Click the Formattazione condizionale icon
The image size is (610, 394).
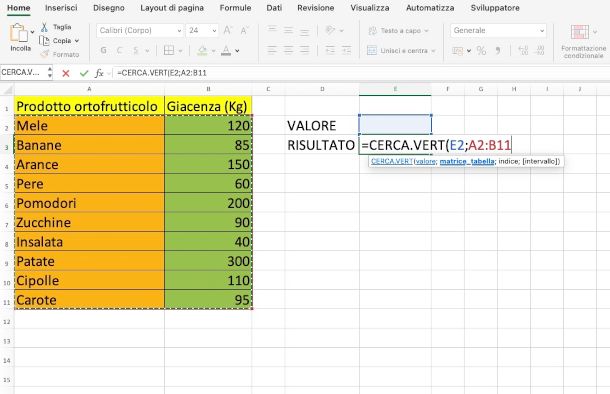[x=580, y=33]
